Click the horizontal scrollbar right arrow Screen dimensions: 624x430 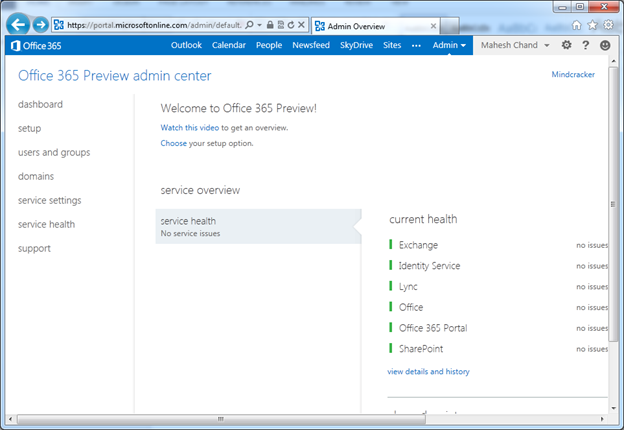[602, 419]
